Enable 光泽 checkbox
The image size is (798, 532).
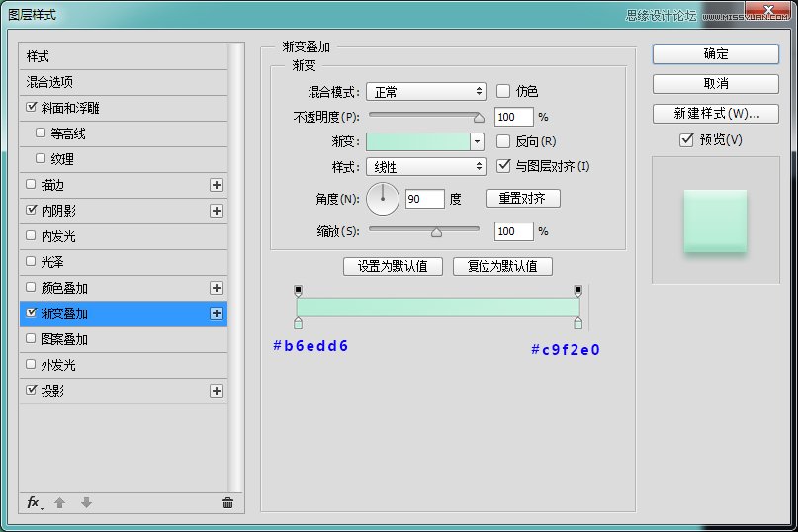point(31,261)
